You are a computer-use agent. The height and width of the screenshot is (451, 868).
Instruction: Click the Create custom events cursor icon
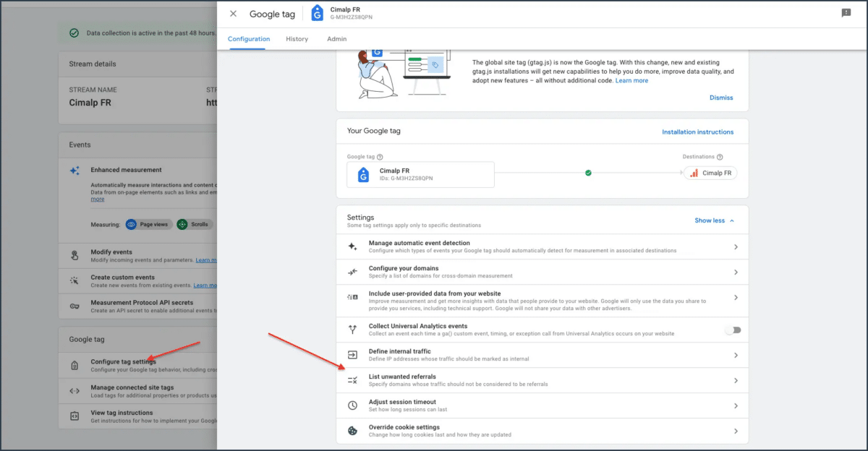[75, 280]
